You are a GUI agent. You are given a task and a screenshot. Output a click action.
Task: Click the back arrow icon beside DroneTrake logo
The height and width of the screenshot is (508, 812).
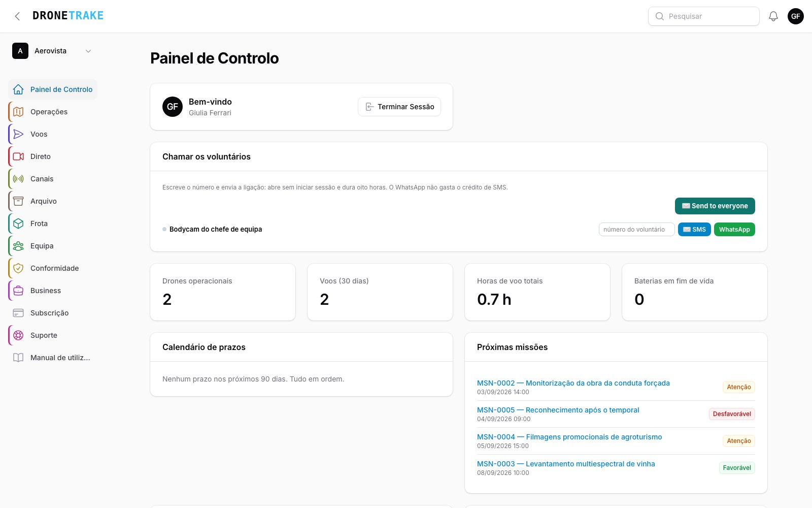pos(17,16)
